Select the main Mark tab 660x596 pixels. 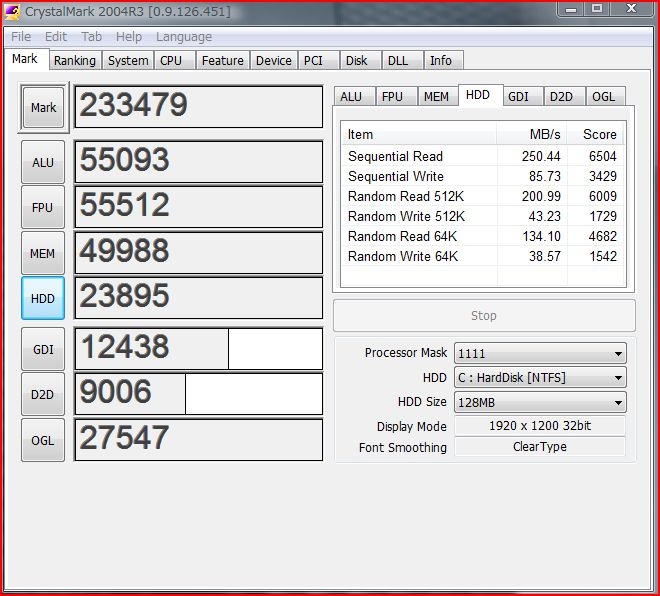[x=25, y=59]
